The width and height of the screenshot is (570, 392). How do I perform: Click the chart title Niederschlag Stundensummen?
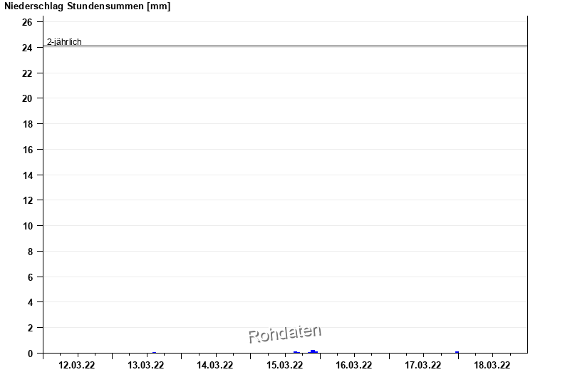tap(87, 6)
